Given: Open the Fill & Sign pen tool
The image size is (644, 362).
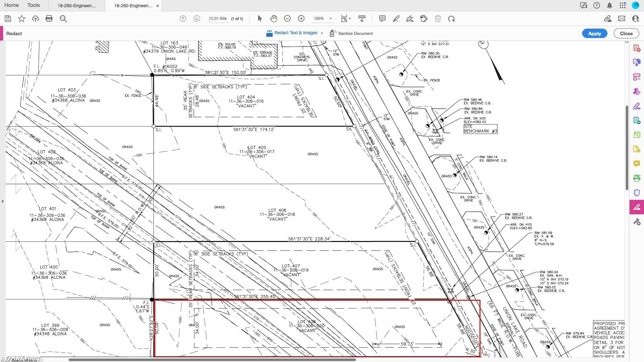Looking at the screenshot, I should point(410,19).
